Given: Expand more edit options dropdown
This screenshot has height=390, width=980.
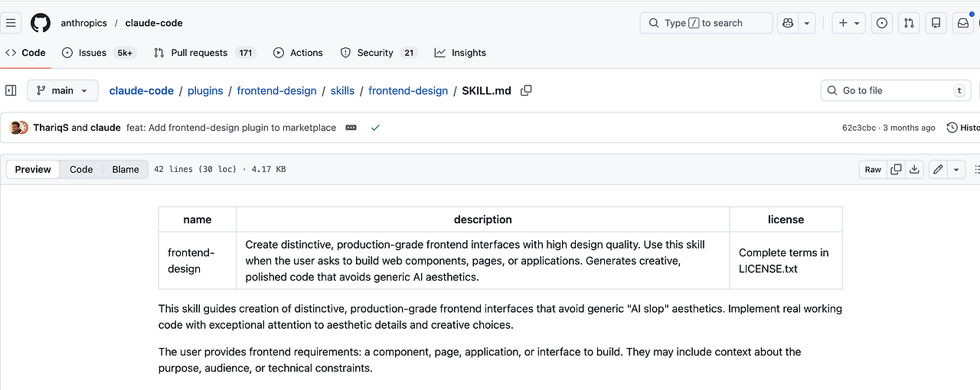Looking at the screenshot, I should [x=956, y=170].
